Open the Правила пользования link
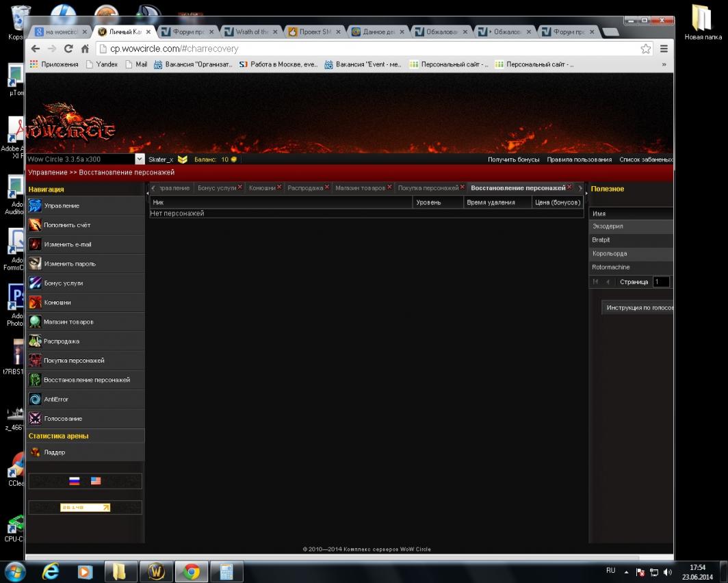728x583 pixels. [x=579, y=159]
